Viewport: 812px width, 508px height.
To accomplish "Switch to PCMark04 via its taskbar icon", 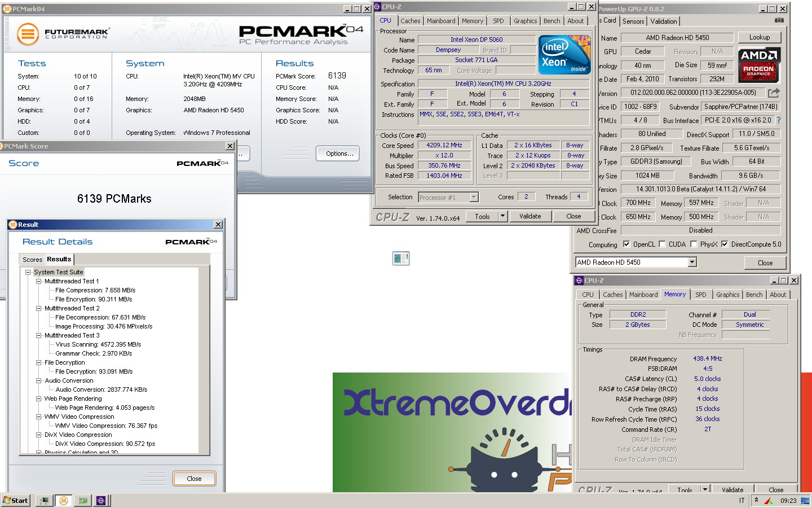I will click(x=64, y=500).
